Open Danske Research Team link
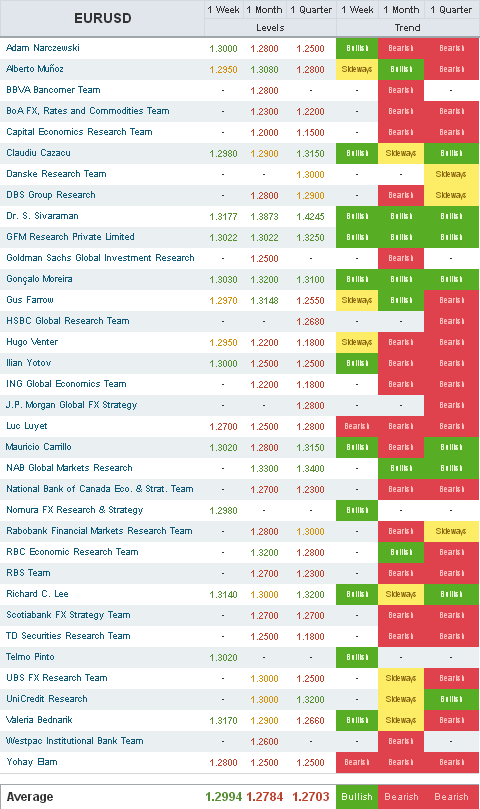 [56, 174]
